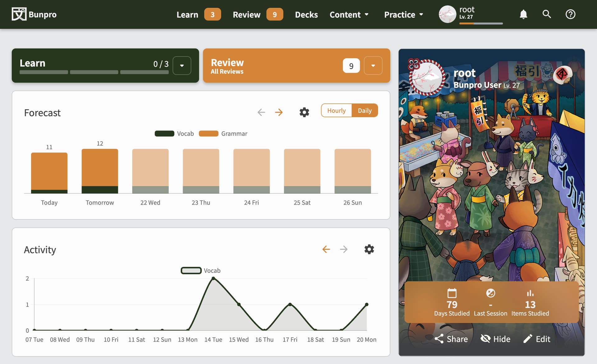Open Activity settings gear

[369, 249]
